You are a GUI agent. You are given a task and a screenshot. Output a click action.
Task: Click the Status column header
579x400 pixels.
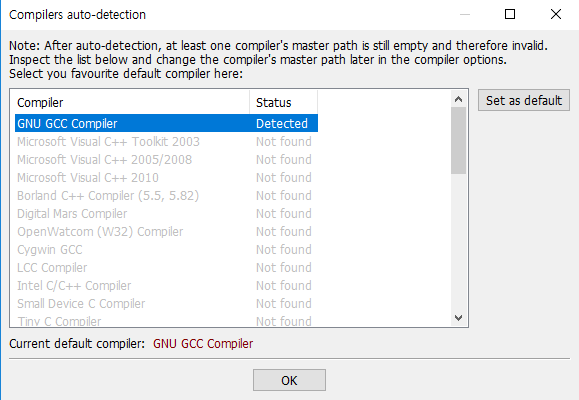point(284,102)
